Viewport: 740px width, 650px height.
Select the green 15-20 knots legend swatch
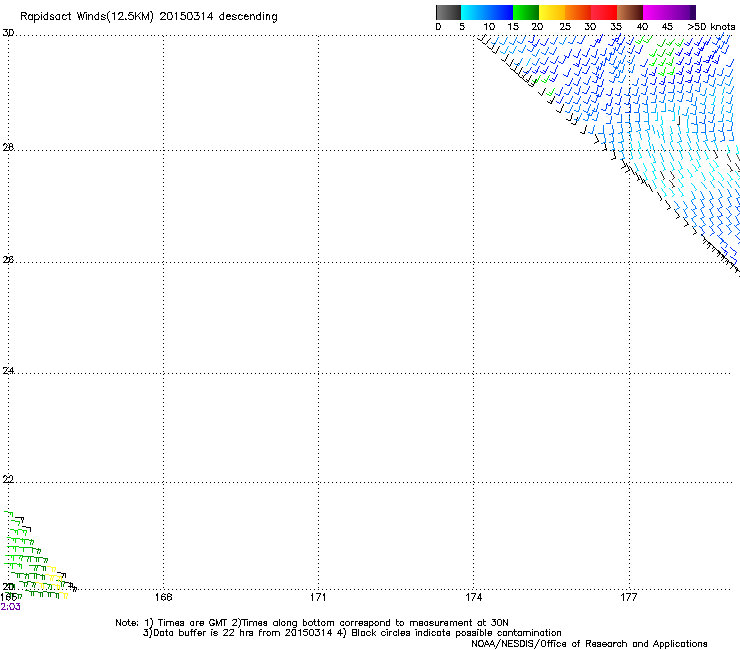[x=526, y=12]
